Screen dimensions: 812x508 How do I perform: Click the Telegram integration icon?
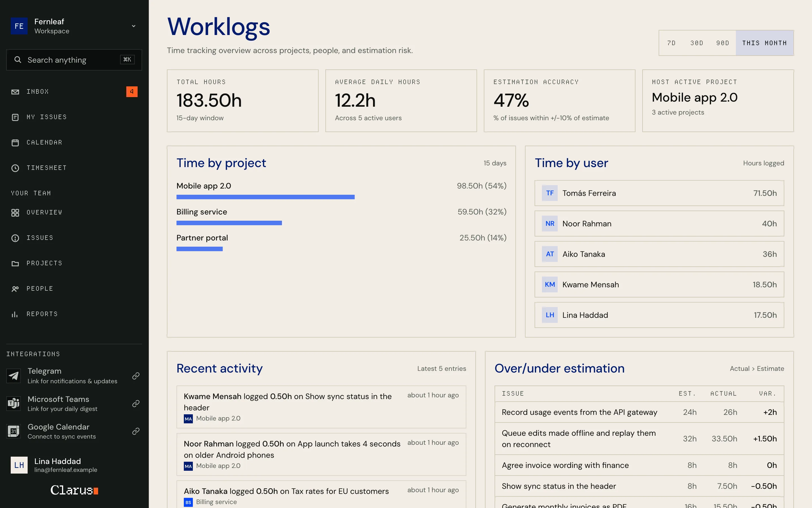pos(14,376)
